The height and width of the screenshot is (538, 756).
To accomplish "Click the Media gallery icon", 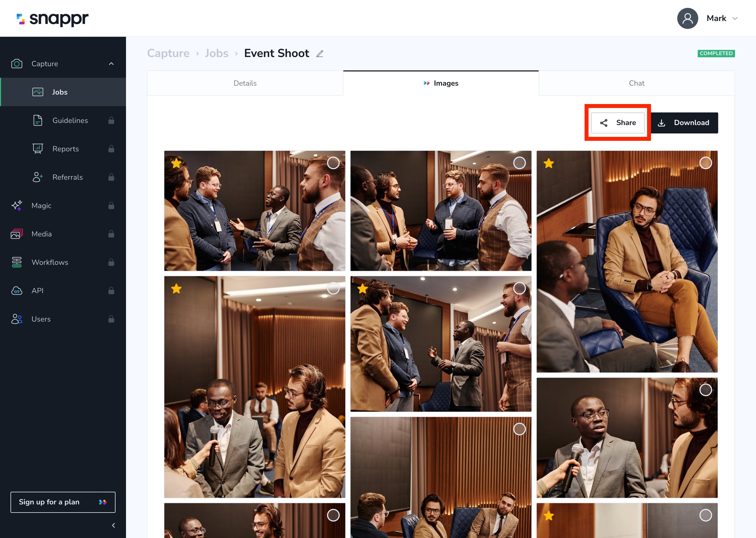I will tap(17, 234).
